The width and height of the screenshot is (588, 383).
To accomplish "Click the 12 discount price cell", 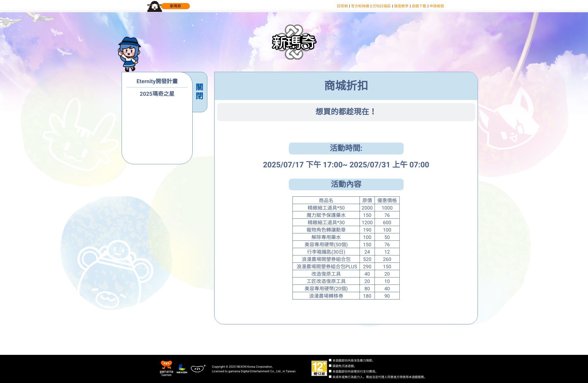I will point(387,252).
